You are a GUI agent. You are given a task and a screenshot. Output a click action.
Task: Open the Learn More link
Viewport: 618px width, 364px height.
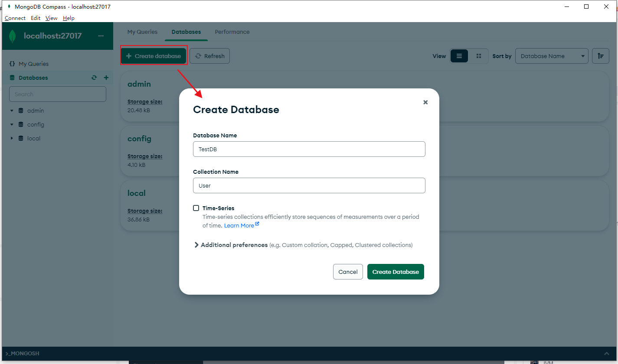click(x=242, y=225)
